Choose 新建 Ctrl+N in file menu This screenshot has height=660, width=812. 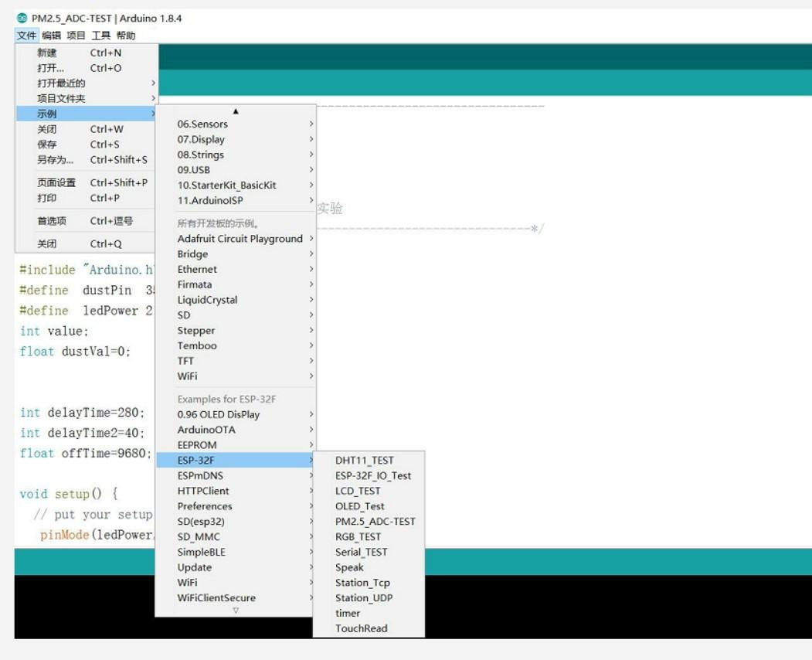(x=86, y=53)
